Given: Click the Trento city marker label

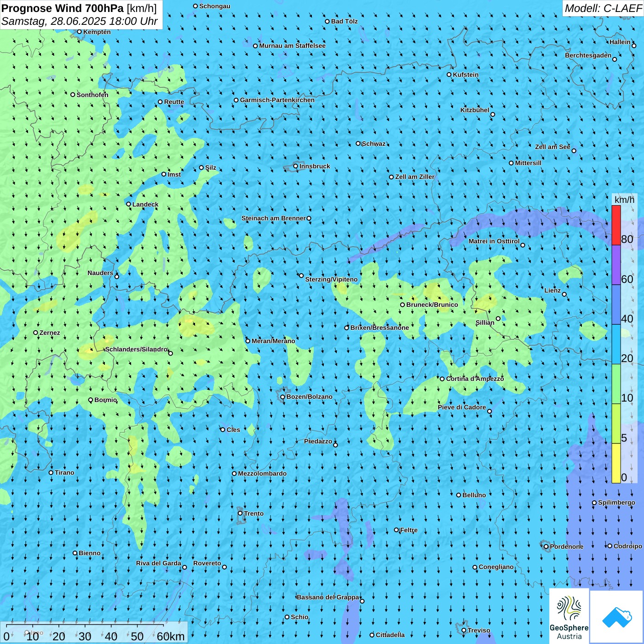Looking at the screenshot, I should [x=254, y=513].
